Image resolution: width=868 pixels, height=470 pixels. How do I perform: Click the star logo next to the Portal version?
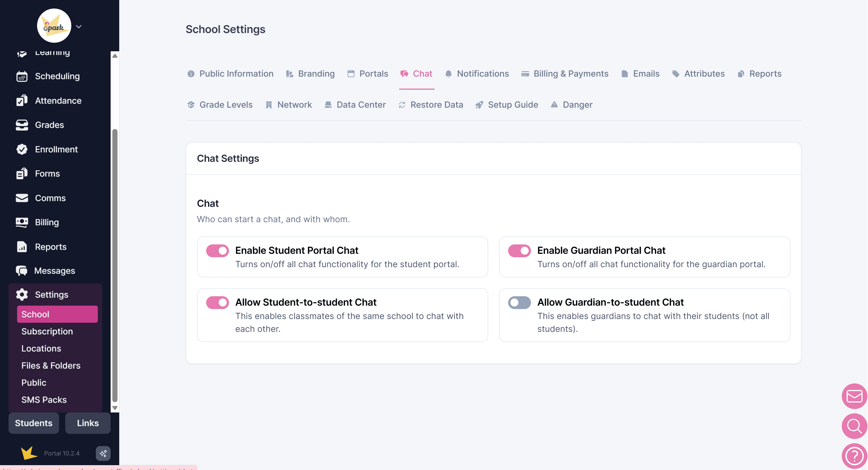[29, 453]
